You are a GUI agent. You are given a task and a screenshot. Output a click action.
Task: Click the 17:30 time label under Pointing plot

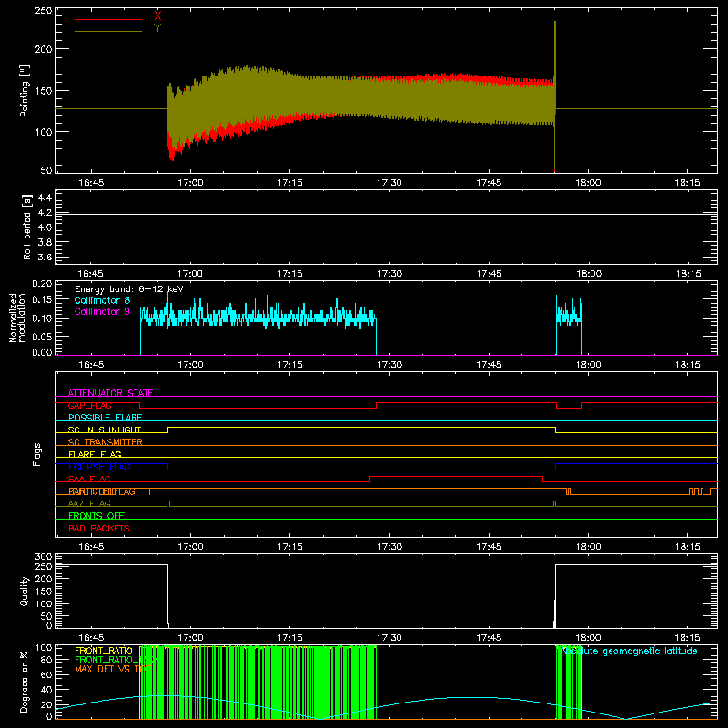point(389,183)
